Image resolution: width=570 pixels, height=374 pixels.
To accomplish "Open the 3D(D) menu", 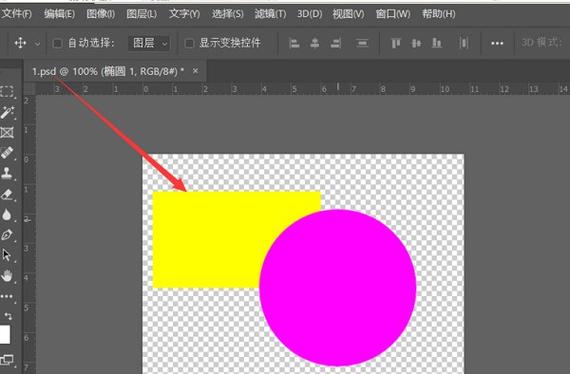I will coord(309,14).
